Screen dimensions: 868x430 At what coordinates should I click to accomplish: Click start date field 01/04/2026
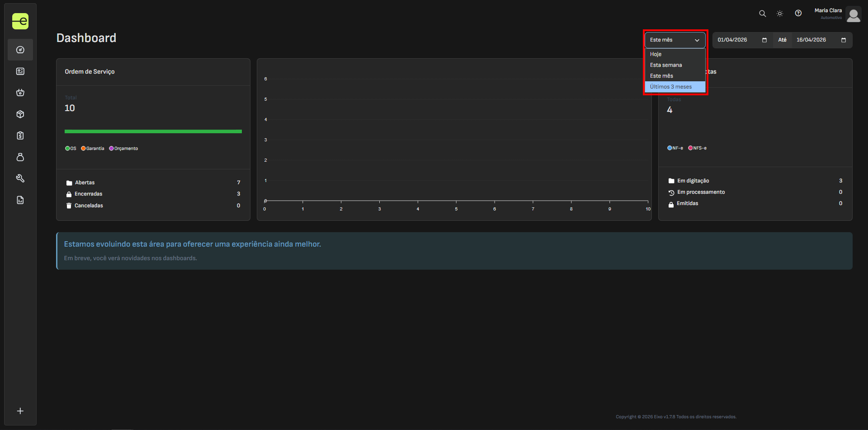742,40
